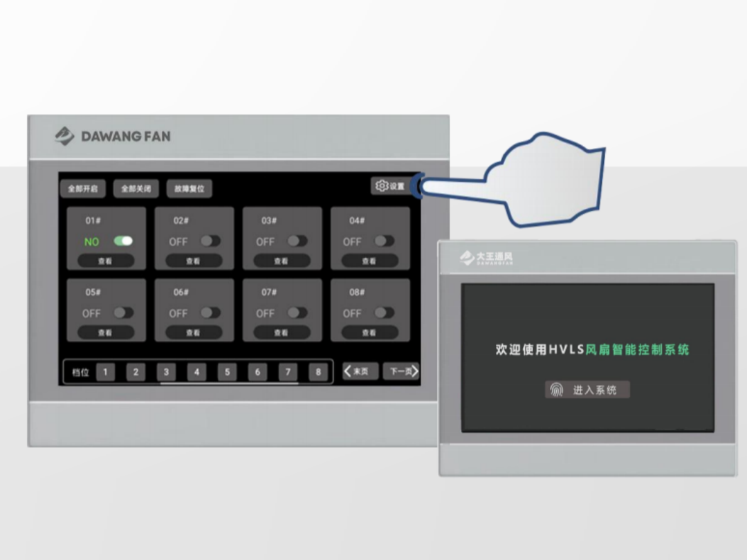Click the DAWANG FAN logo
747x560 pixels.
point(113,136)
